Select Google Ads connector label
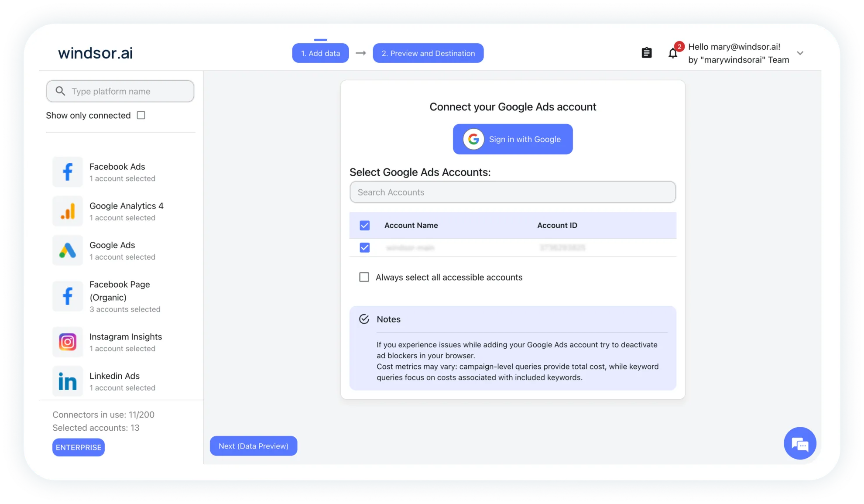Screen dimensions: 864x504 click(x=112, y=245)
